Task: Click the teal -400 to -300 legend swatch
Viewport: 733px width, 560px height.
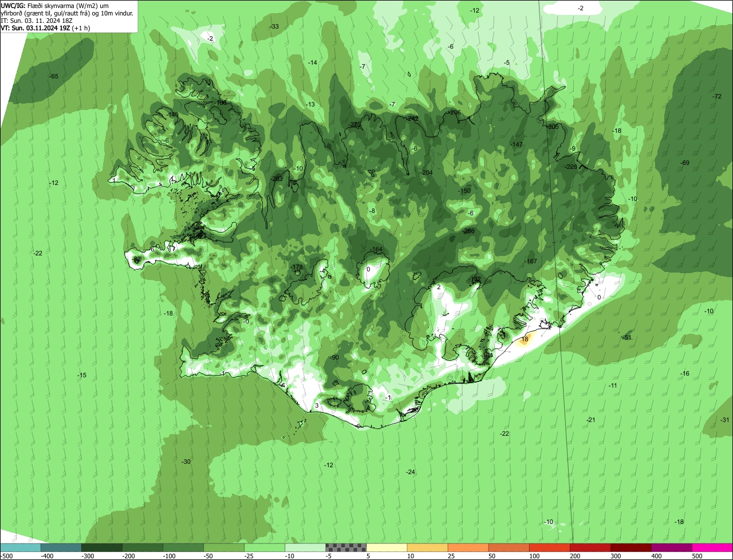Action: 61,547
